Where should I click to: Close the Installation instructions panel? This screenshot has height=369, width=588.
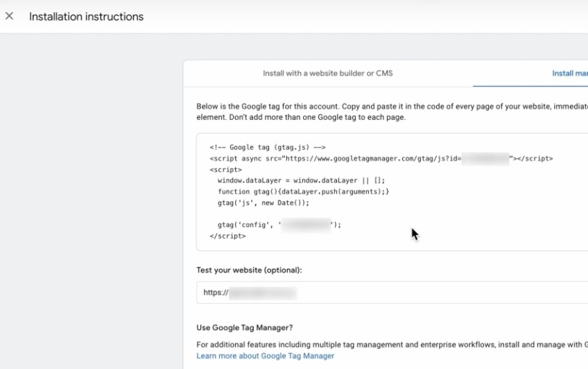point(9,16)
